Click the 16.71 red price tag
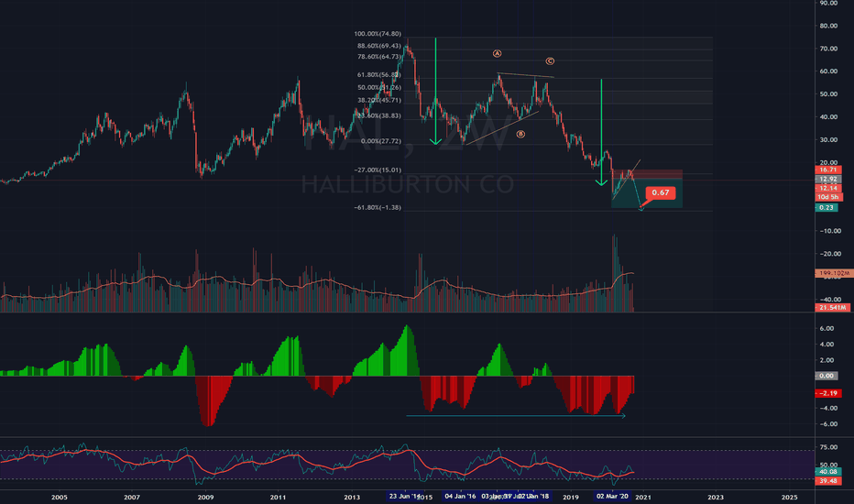 point(828,170)
